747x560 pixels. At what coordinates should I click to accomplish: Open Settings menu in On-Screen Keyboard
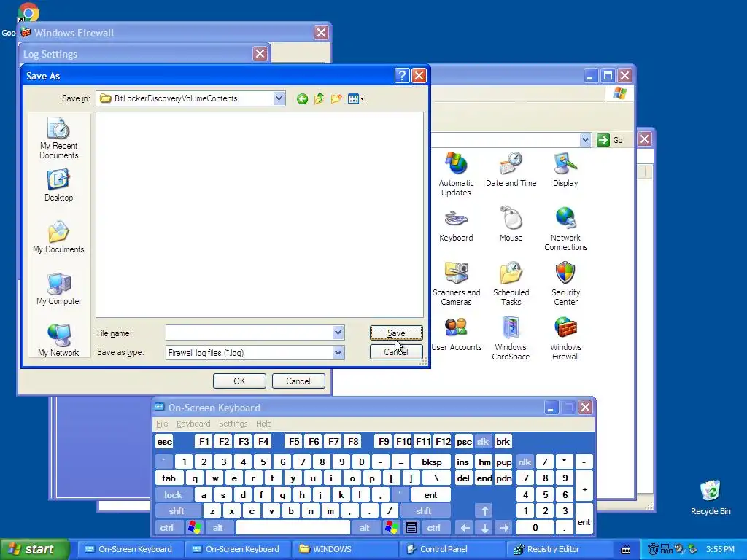click(233, 424)
